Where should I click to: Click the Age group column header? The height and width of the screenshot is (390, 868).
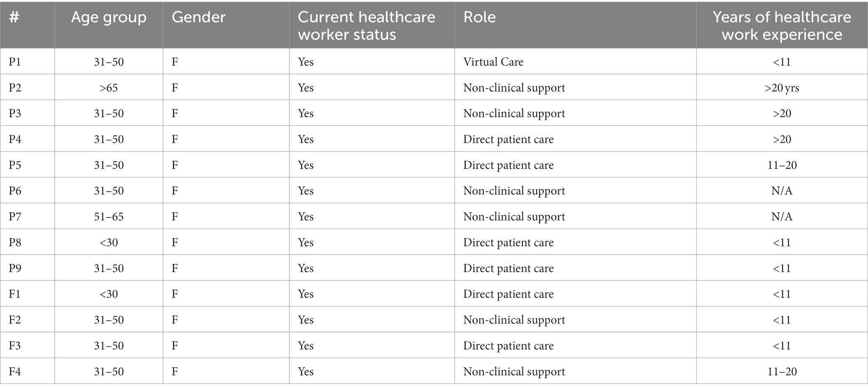tap(109, 18)
